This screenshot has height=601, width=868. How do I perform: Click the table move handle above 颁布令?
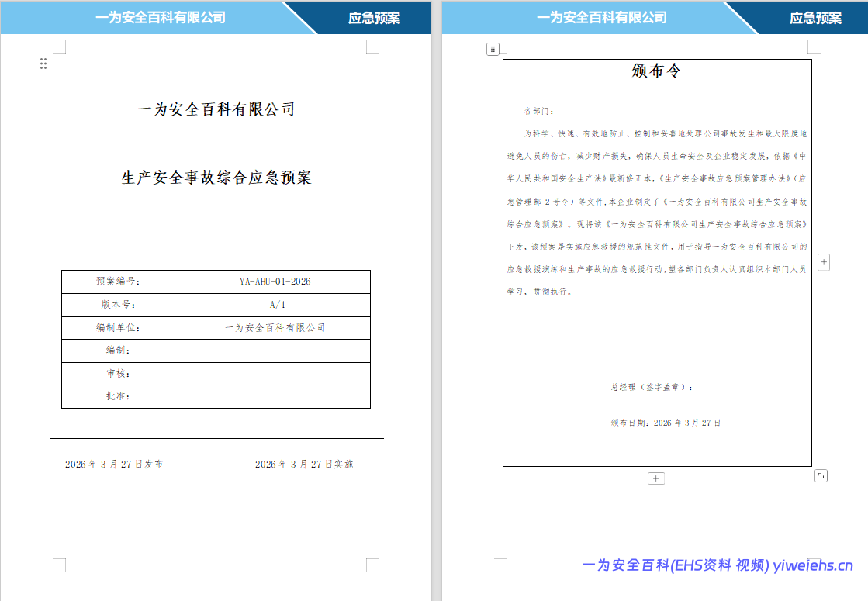point(493,49)
